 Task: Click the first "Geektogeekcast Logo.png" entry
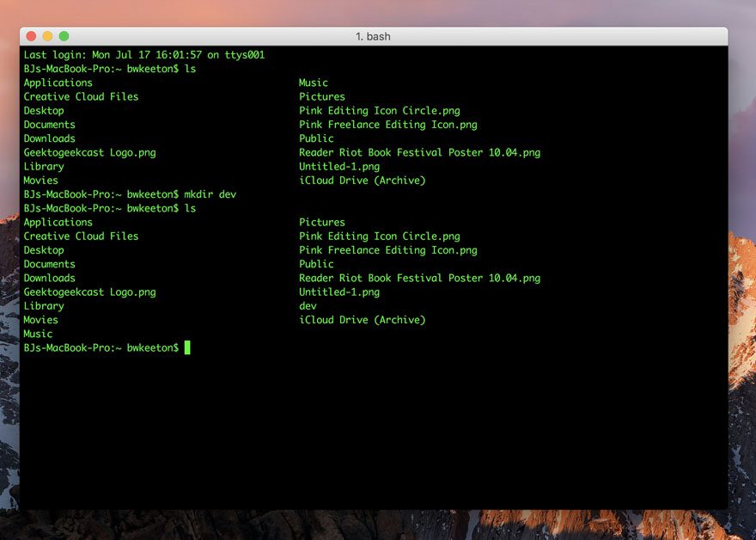coord(89,152)
